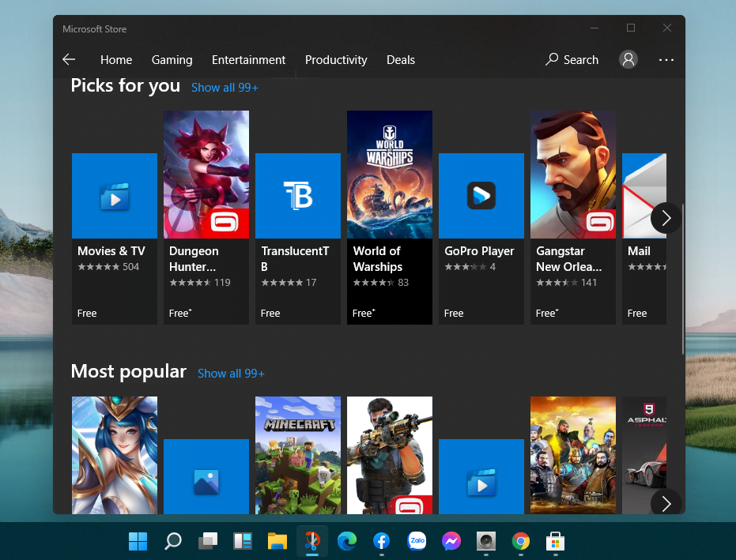The height and width of the screenshot is (560, 736).
Task: Open Messenger from the taskbar
Action: pyautogui.click(x=451, y=541)
